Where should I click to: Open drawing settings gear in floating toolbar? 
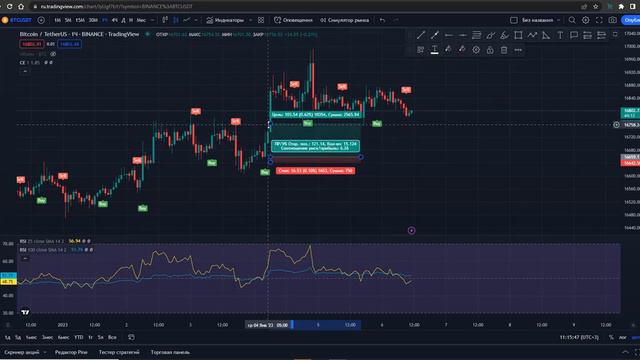476,50
